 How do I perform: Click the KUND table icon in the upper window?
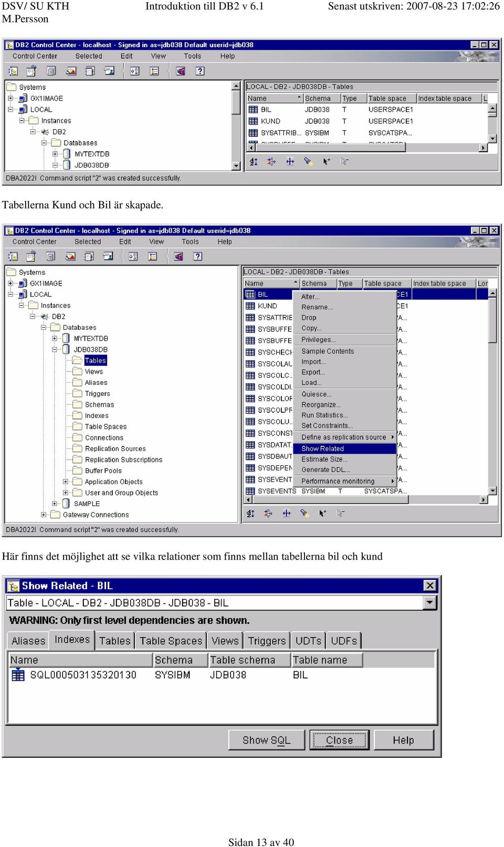[x=253, y=121]
